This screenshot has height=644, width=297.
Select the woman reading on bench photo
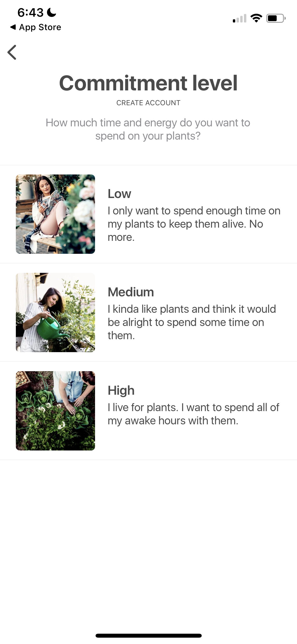(x=55, y=214)
